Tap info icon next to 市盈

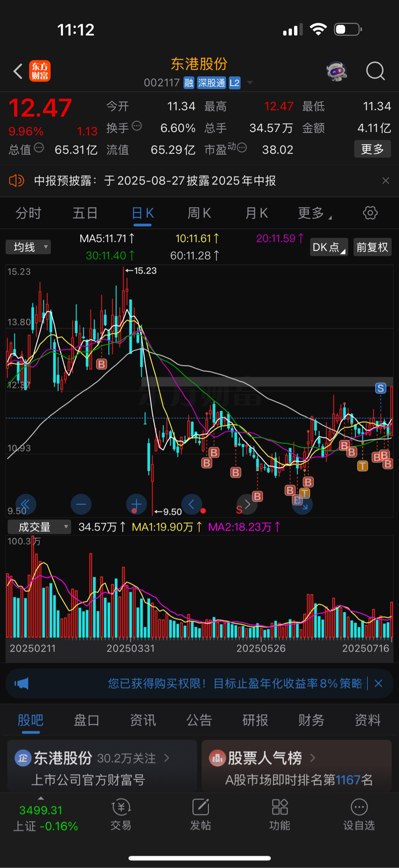[x=242, y=148]
